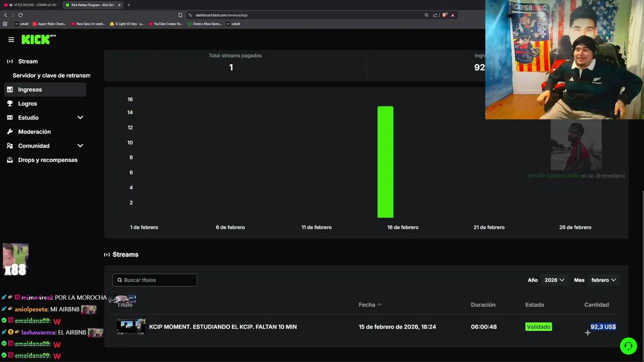Open Logros in the sidebar
This screenshot has width=644, height=362.
(45, 104)
